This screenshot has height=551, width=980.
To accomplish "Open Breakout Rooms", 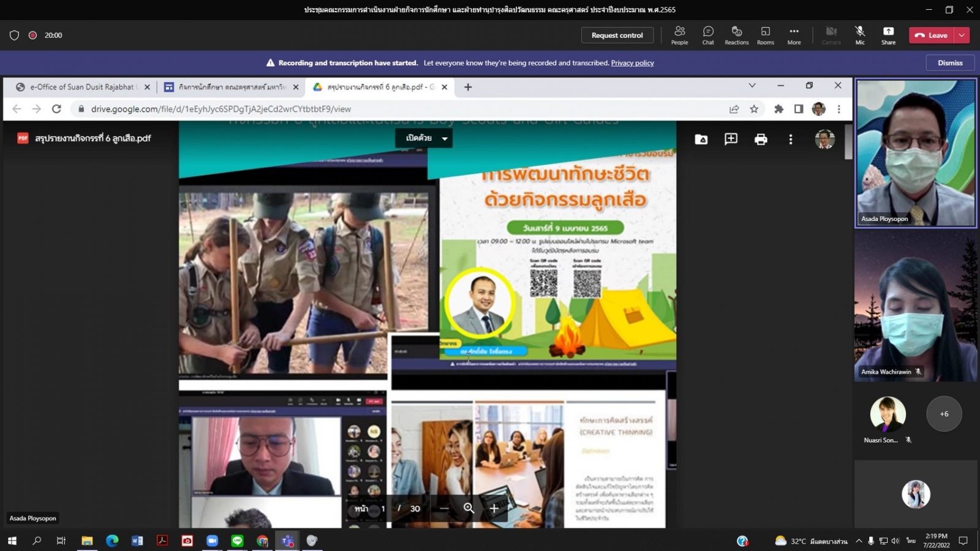I will coord(765,35).
